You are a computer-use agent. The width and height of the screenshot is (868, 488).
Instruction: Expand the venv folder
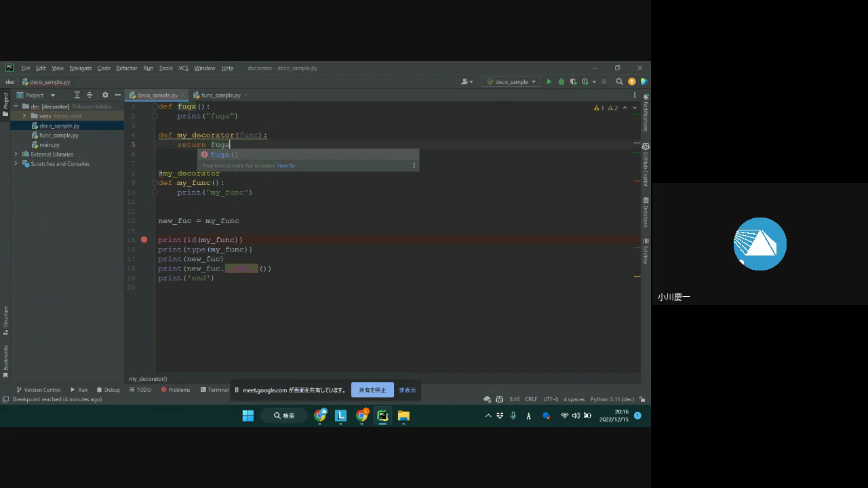(x=24, y=117)
